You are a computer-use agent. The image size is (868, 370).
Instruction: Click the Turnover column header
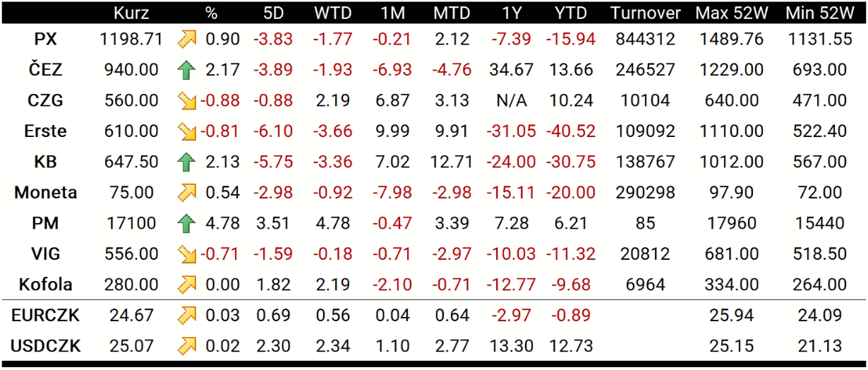646,13
